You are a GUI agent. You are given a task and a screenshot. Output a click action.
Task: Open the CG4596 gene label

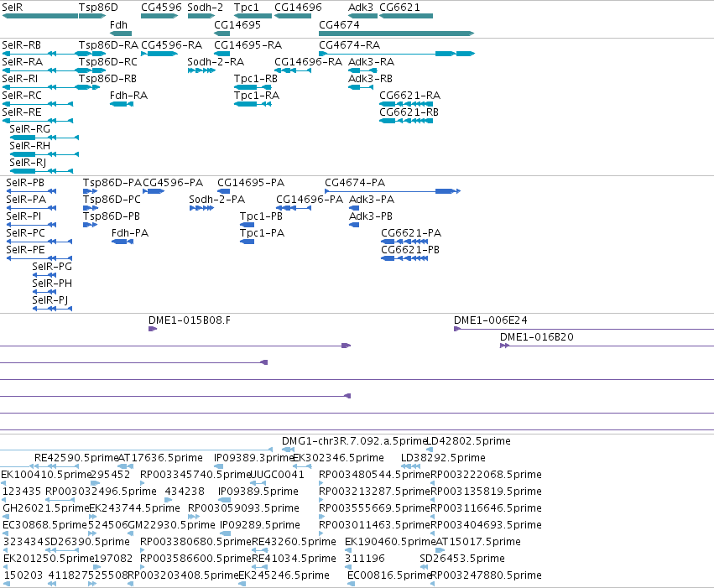161,8
